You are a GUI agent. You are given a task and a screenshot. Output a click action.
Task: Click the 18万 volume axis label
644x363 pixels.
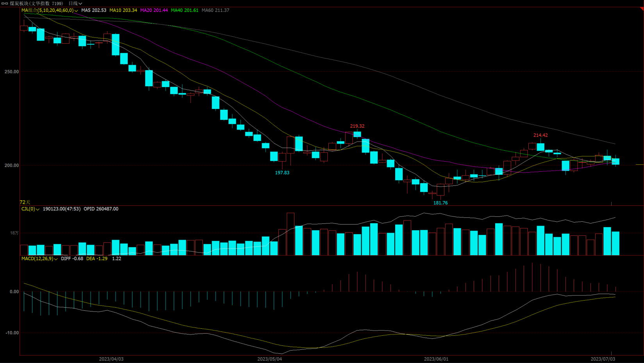click(x=14, y=233)
